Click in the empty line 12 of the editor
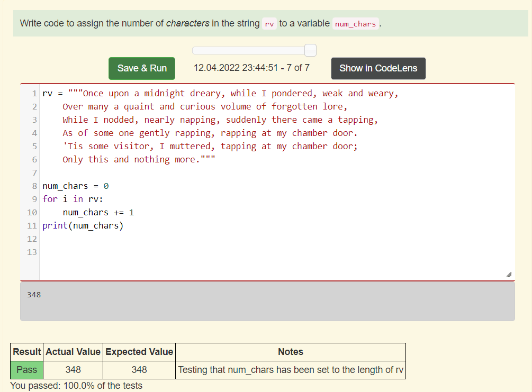 click(277, 239)
